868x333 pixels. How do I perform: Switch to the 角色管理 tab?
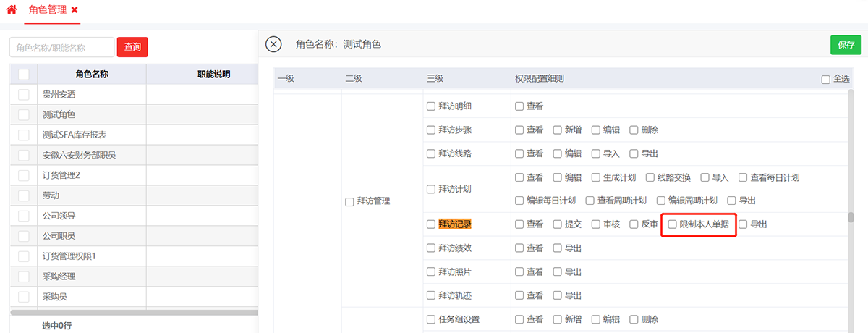click(47, 10)
